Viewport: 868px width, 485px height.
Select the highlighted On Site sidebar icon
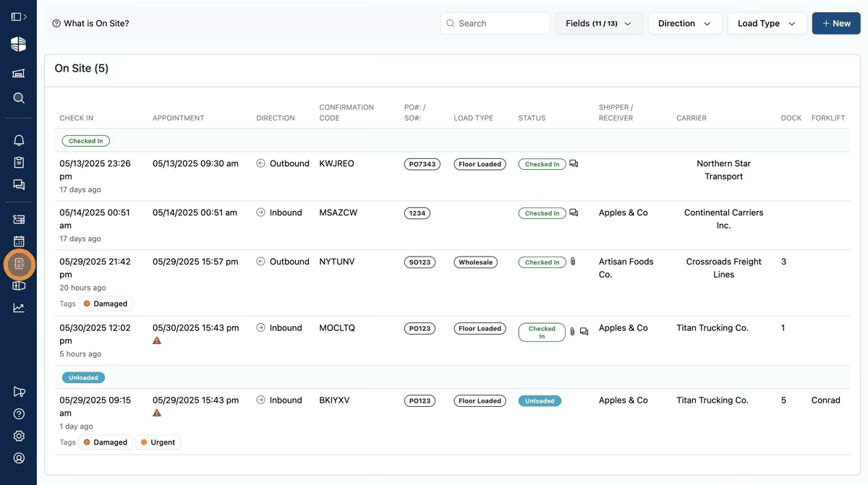point(19,265)
